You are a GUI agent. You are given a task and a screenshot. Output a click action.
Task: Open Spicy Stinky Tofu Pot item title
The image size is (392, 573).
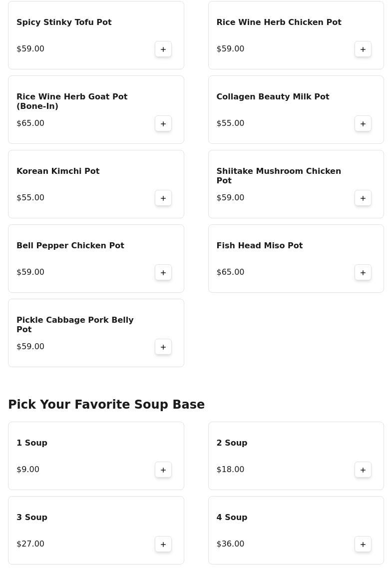64,22
